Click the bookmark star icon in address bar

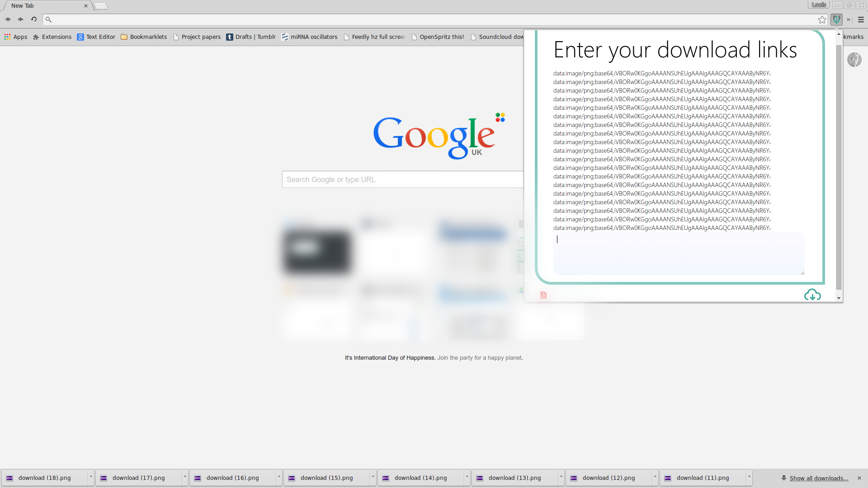(x=822, y=20)
